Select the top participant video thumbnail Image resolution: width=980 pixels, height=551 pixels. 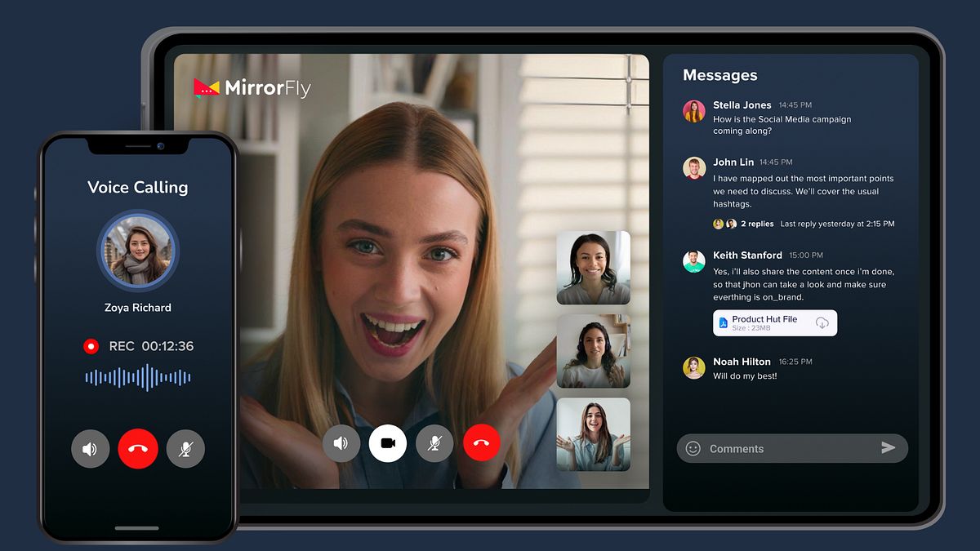pyautogui.click(x=593, y=268)
